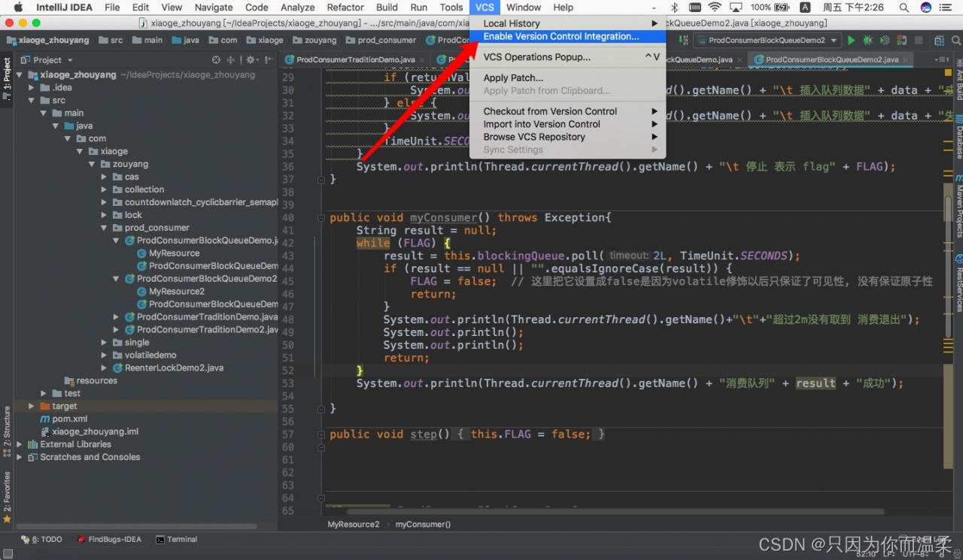This screenshot has height=560, width=963.
Task: Open Project Structure icon in top toolbar
Action: pyautogui.click(x=939, y=40)
